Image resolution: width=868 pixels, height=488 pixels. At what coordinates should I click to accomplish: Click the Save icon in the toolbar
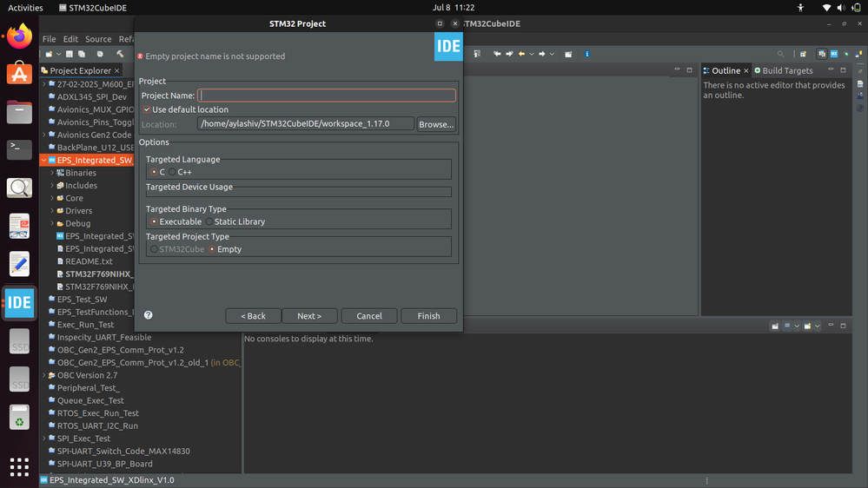[70, 54]
